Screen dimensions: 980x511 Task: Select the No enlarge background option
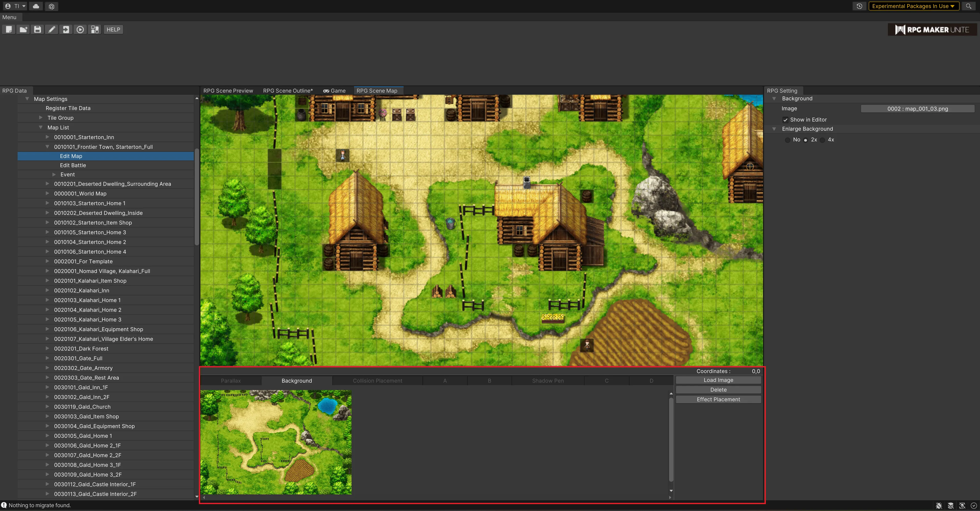coord(788,140)
